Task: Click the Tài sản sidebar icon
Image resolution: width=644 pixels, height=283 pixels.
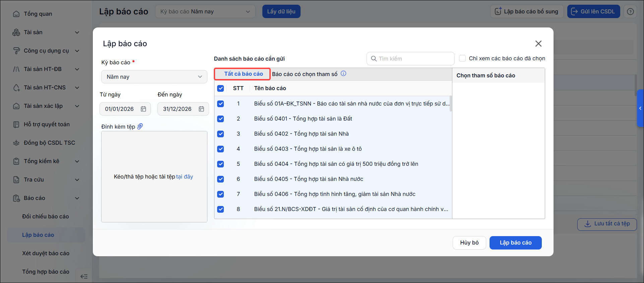Action: [x=16, y=32]
